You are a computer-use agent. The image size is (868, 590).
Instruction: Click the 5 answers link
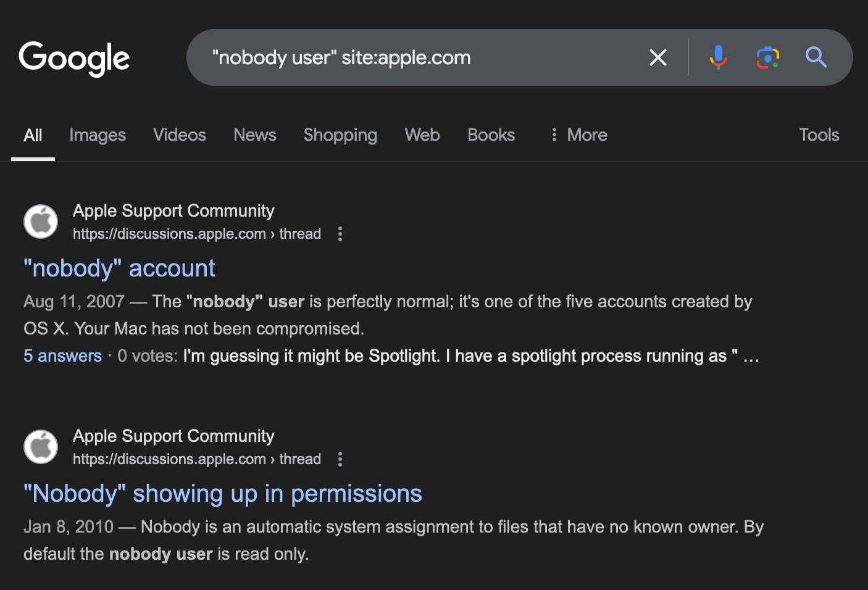62,356
